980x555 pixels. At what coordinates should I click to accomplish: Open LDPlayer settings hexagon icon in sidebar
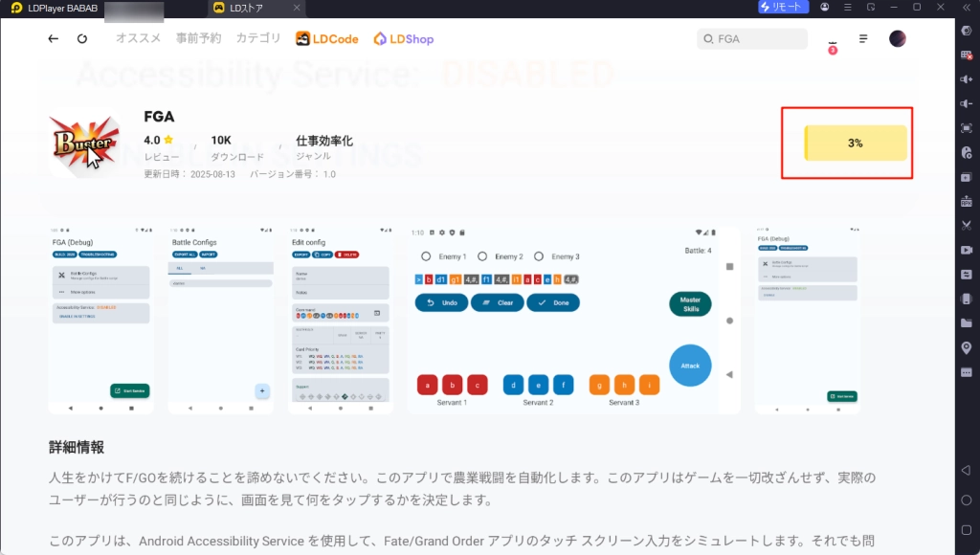pos(967,30)
